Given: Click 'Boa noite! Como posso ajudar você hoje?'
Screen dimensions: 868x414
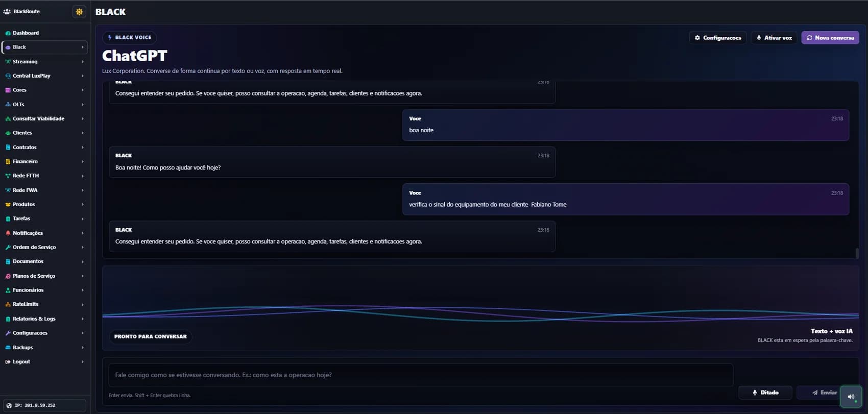Looking at the screenshot, I should [168, 168].
